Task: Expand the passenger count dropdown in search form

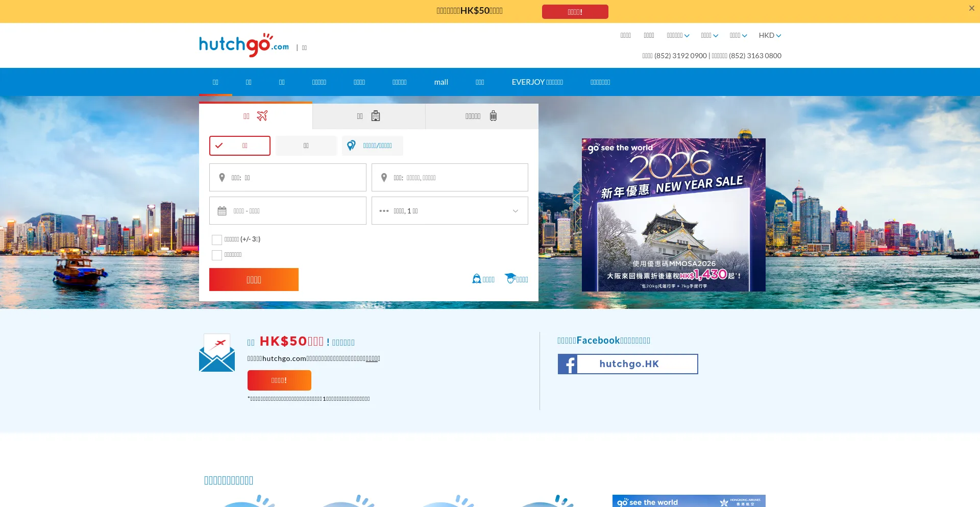Action: (449, 210)
